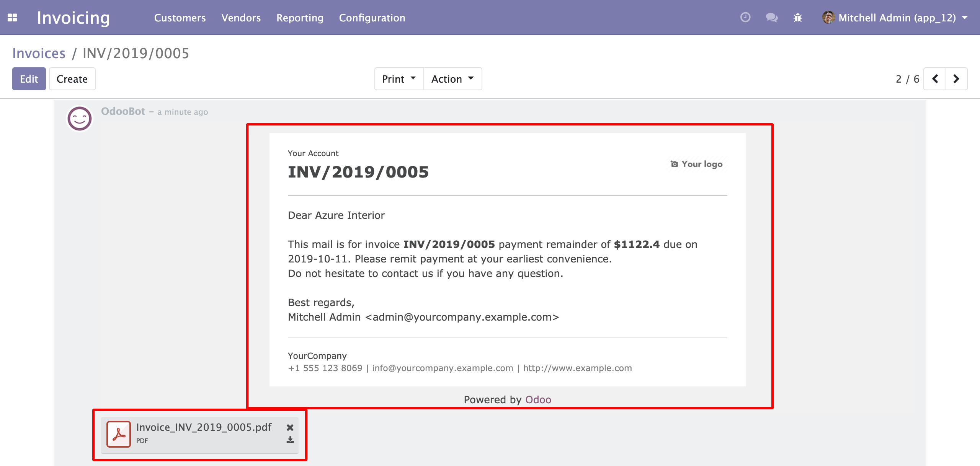980x466 pixels.
Task: Open the Reporting menu
Action: (x=300, y=18)
